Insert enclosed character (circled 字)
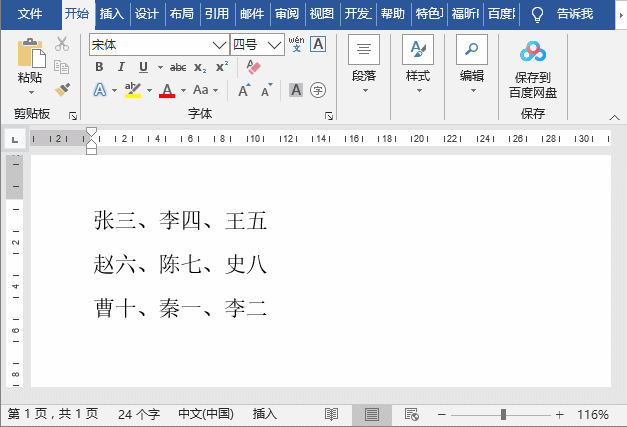 click(x=318, y=90)
